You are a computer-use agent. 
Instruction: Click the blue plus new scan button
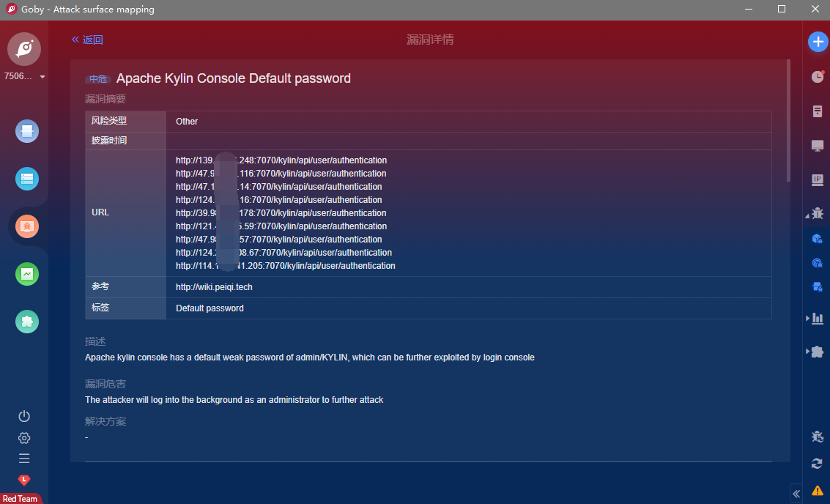click(818, 42)
